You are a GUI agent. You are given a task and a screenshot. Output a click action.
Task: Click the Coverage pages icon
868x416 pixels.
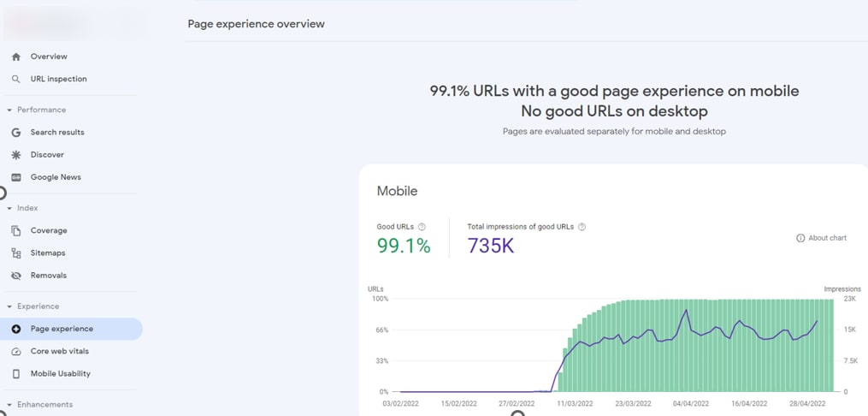coord(15,231)
